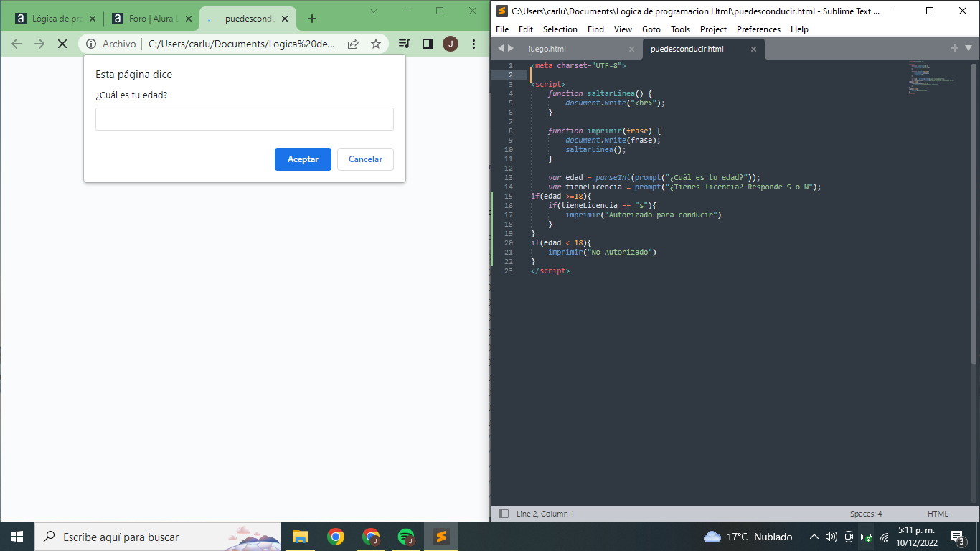Click Cancelar in the prompt dialog
The width and height of the screenshot is (980, 551).
365,159
